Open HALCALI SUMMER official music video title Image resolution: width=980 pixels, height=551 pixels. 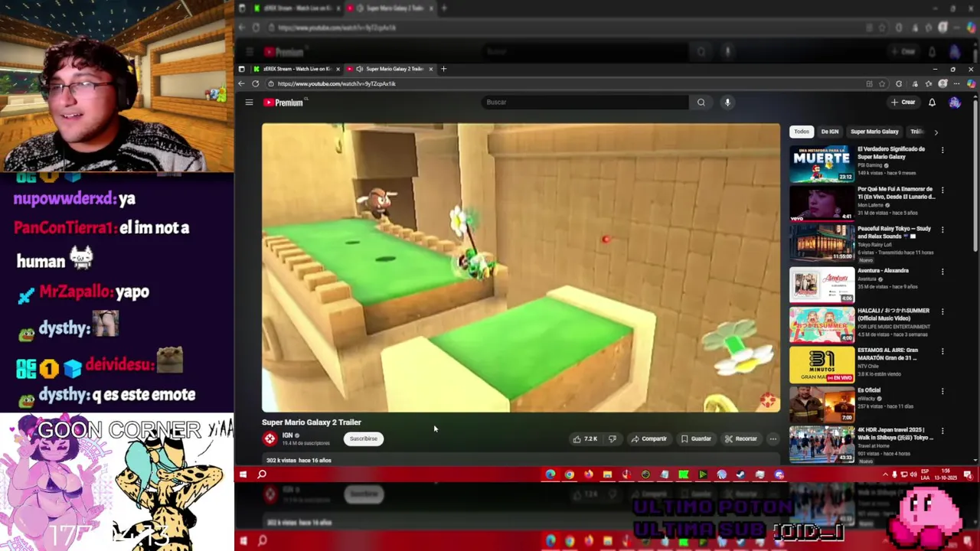tap(894, 314)
